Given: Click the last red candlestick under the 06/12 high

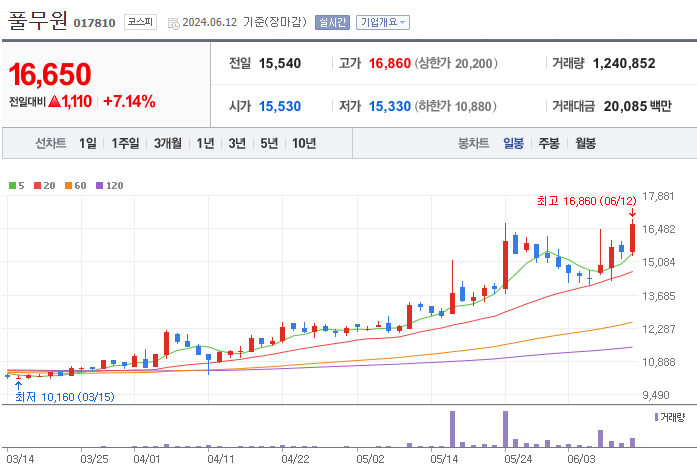Looking at the screenshot, I should (632, 238).
